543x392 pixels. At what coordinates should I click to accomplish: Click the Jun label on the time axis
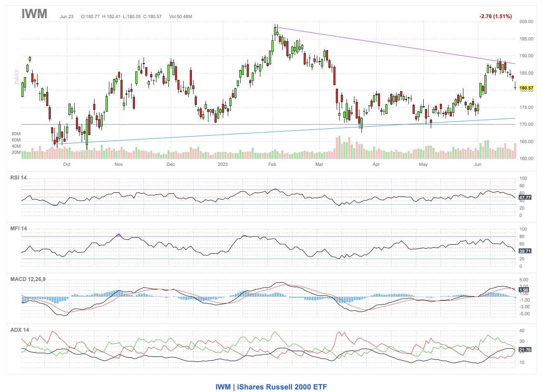[477, 164]
